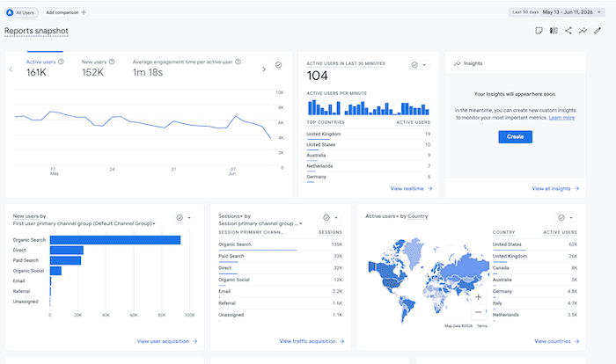616x364 pixels.
Task: Click the Learn more link
Action: [561, 118]
